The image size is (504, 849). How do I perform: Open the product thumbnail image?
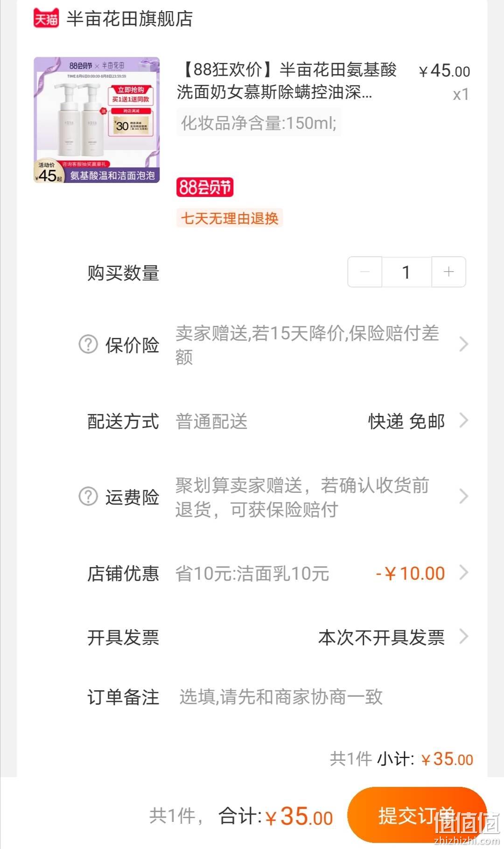[x=97, y=120]
